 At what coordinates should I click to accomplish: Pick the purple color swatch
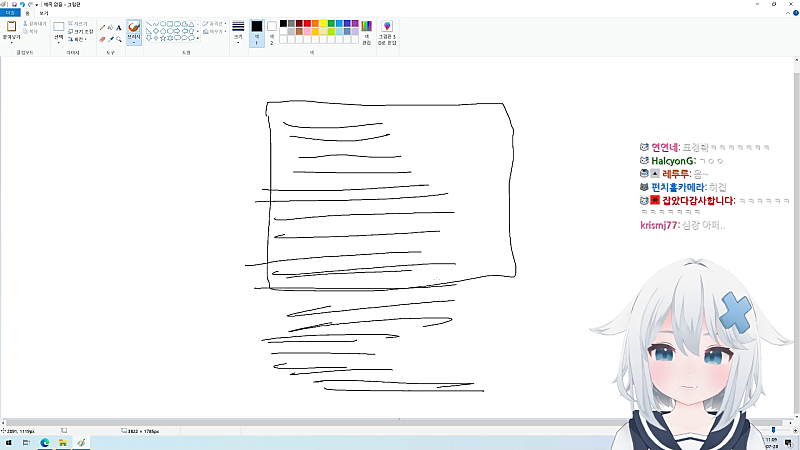click(x=355, y=23)
